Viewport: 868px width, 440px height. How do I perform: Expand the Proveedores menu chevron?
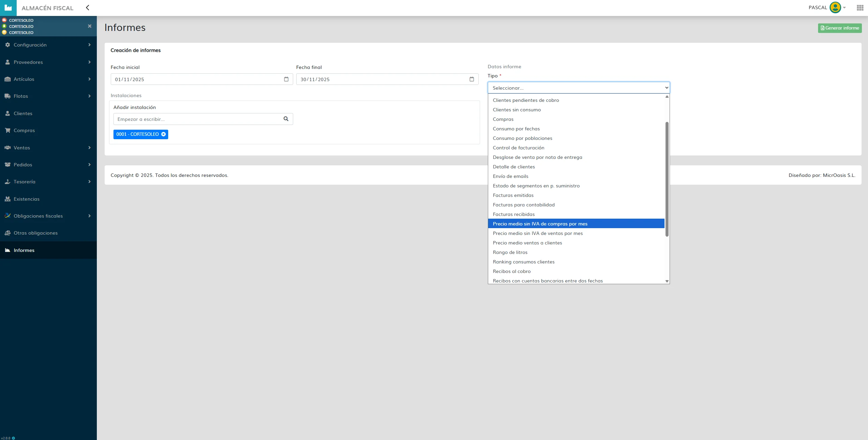pyautogui.click(x=89, y=62)
